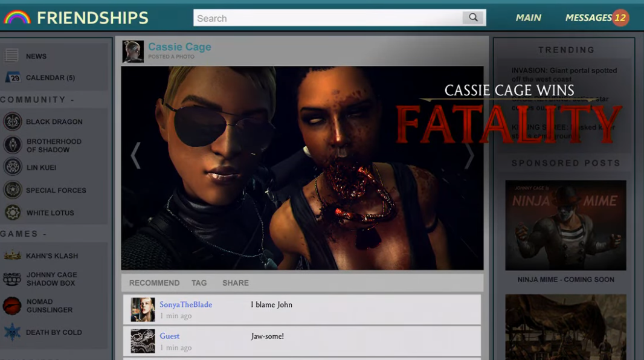
Task: Go to the Main tab
Action: 528,18
